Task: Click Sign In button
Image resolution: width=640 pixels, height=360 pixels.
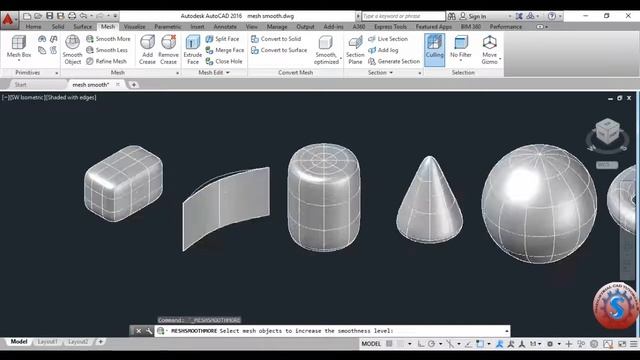Action: [x=473, y=16]
